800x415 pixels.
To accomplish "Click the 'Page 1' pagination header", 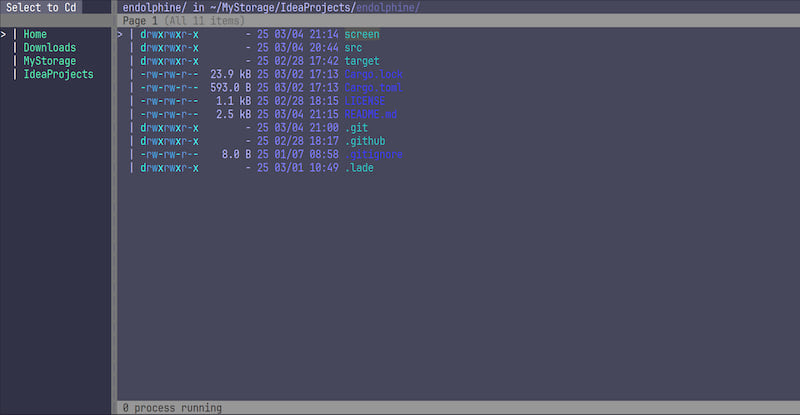I will pyautogui.click(x=140, y=20).
